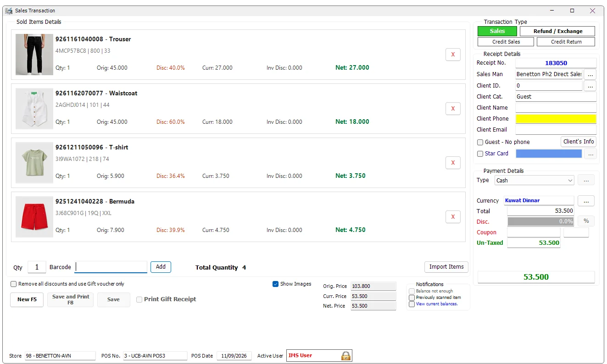
Task: Switch to Refund / Exchange transaction type
Action: point(557,31)
